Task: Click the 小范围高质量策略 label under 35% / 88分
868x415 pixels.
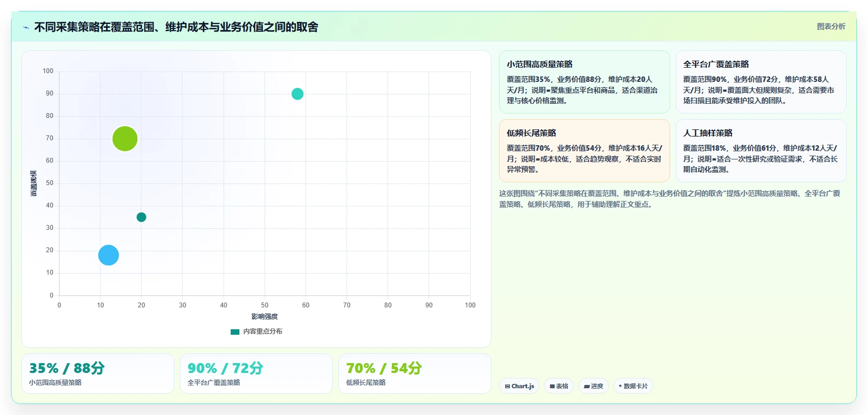Action: pos(55,383)
